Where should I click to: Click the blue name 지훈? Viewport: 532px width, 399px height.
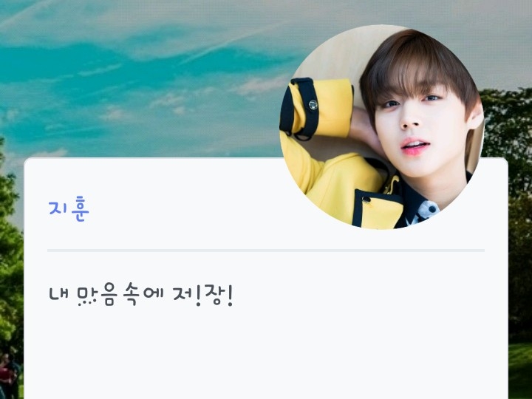coord(69,208)
